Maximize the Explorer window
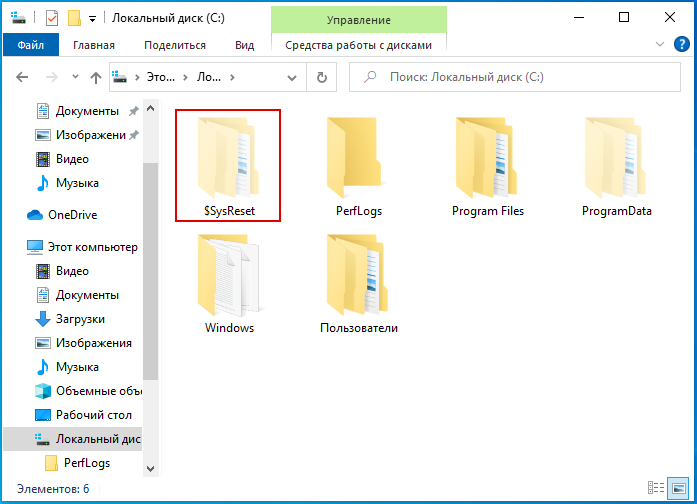This screenshot has height=504, width=697. pos(624,18)
